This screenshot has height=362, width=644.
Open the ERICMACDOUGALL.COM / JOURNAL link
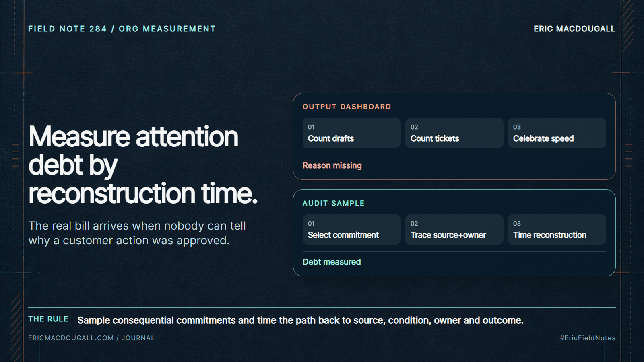click(x=91, y=338)
